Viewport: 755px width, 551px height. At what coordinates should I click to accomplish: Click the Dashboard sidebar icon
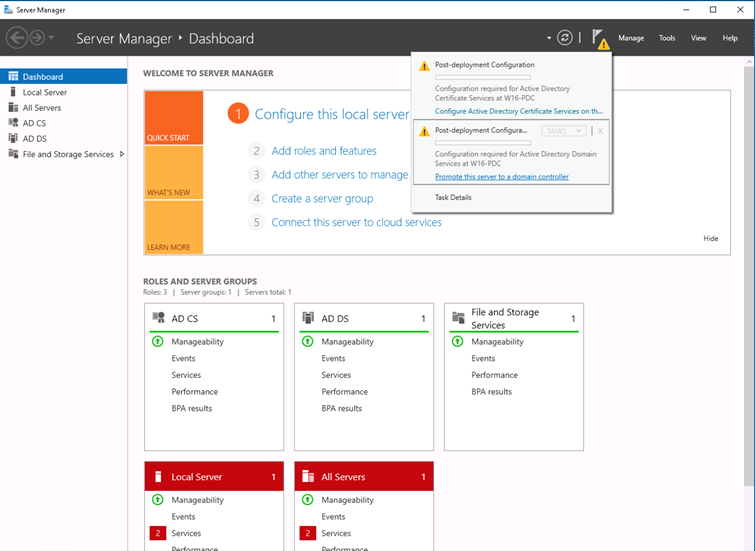(x=13, y=77)
